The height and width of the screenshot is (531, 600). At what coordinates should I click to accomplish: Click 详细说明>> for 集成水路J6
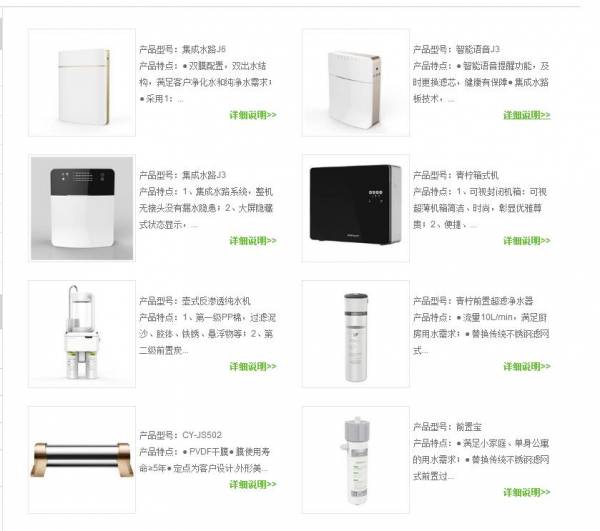pyautogui.click(x=253, y=115)
